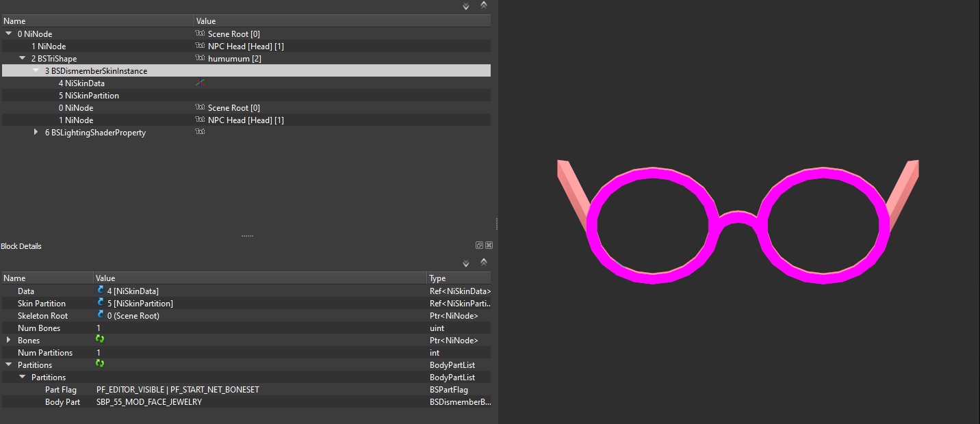
Task: Click the Txt icon in the humumum [2] row
Action: (x=200, y=58)
